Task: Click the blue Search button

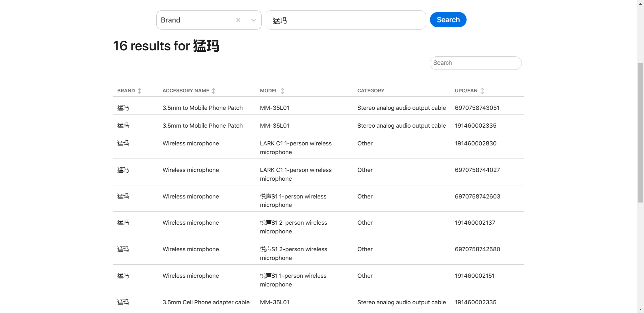Action: click(x=448, y=20)
